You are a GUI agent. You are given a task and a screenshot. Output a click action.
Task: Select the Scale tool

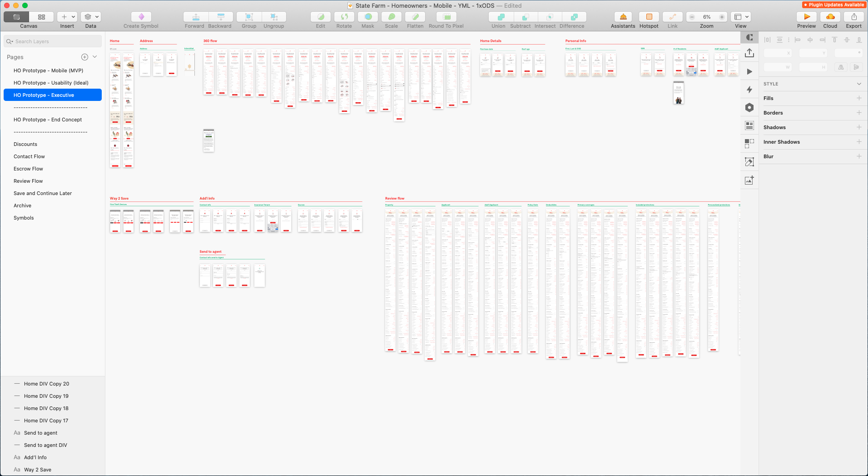click(x=391, y=17)
